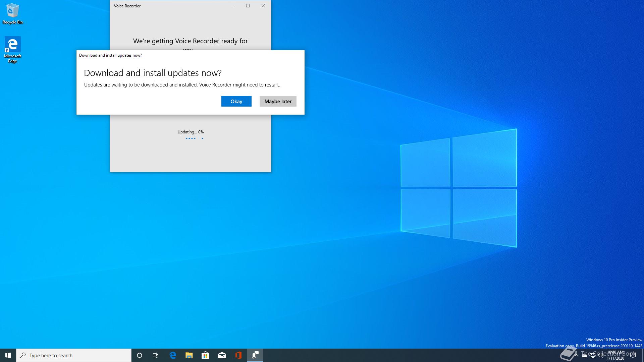Launch Microsoft Edge from the taskbar
Screen dimensions: 644x362
click(173, 355)
